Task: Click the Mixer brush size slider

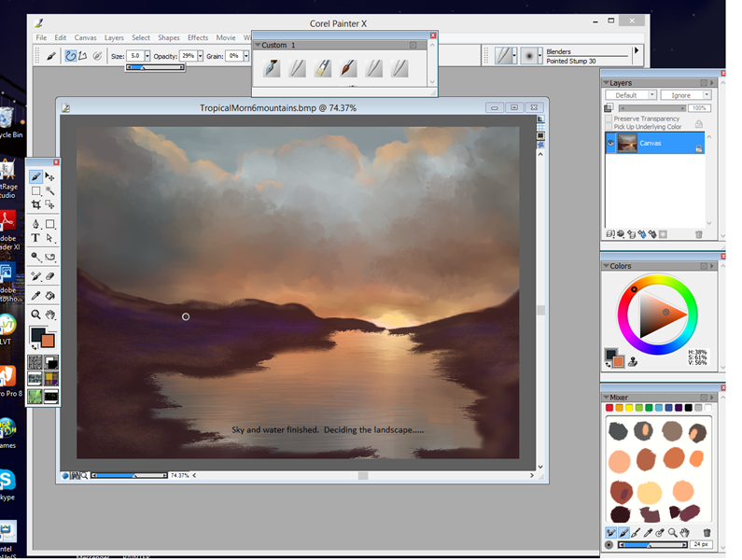Action: (652, 545)
